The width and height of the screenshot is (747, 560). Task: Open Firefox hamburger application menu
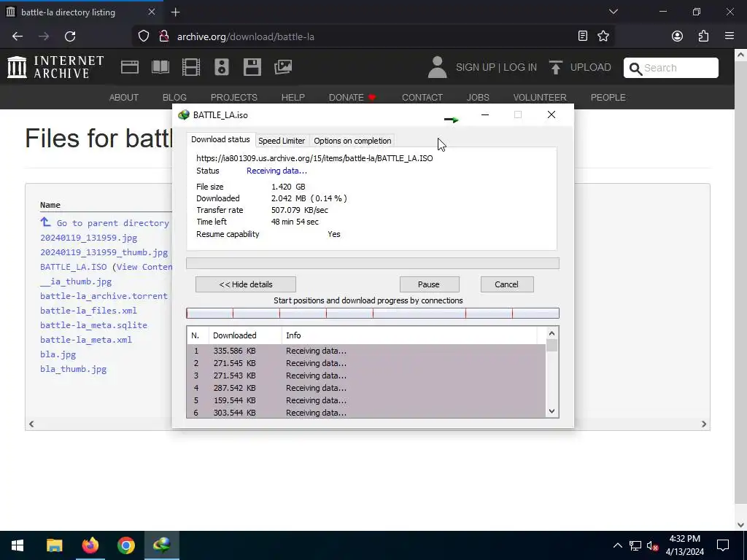[729, 36]
